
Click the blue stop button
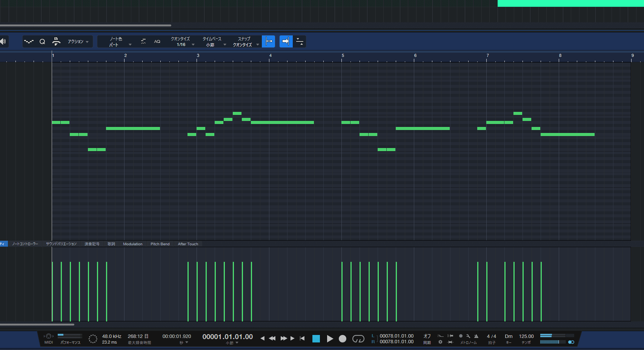pyautogui.click(x=316, y=339)
